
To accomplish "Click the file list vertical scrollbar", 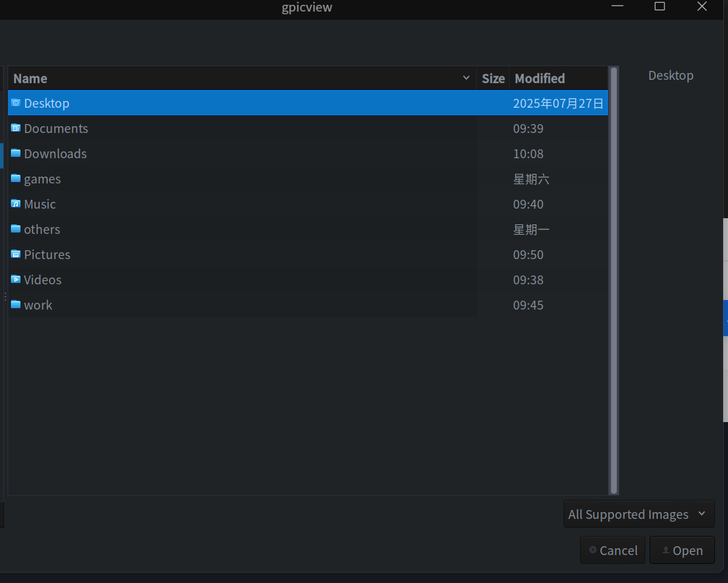I will [x=614, y=281].
